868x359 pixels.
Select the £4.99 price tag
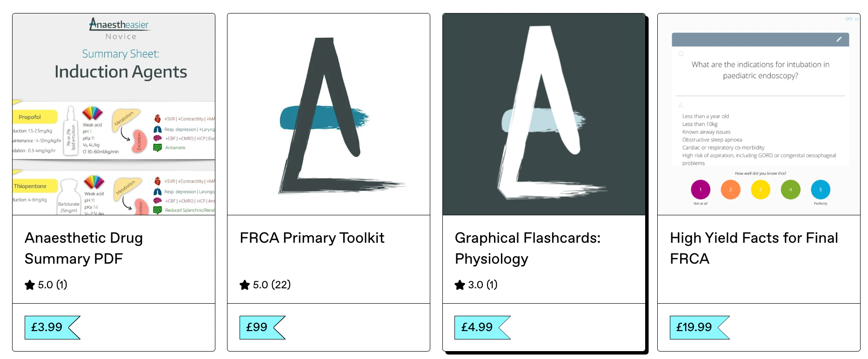[x=482, y=327]
